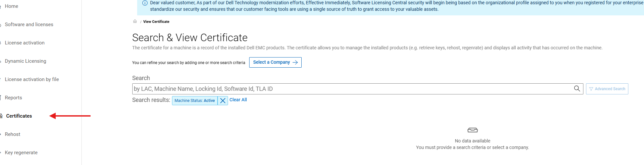This screenshot has width=644, height=165.
Task: Open License activation by file
Action: 32,79
